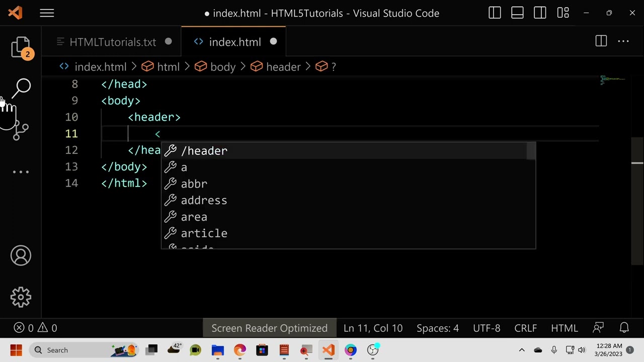644x362 pixels.
Task: Open the clock showing 12:28 AM
Action: (x=609, y=350)
